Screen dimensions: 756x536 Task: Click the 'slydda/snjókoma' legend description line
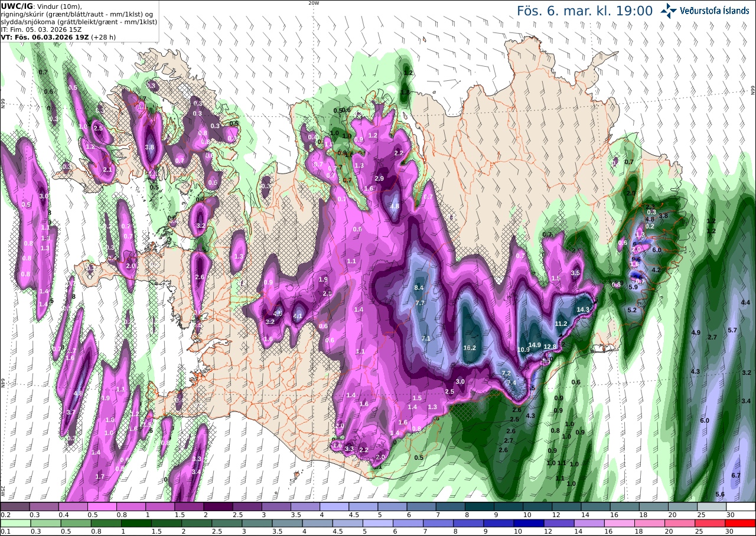point(79,22)
